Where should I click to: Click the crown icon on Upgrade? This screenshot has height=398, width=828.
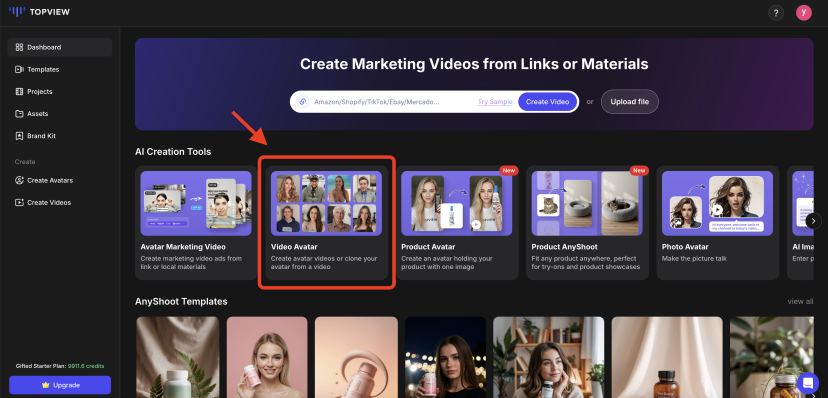coord(45,385)
